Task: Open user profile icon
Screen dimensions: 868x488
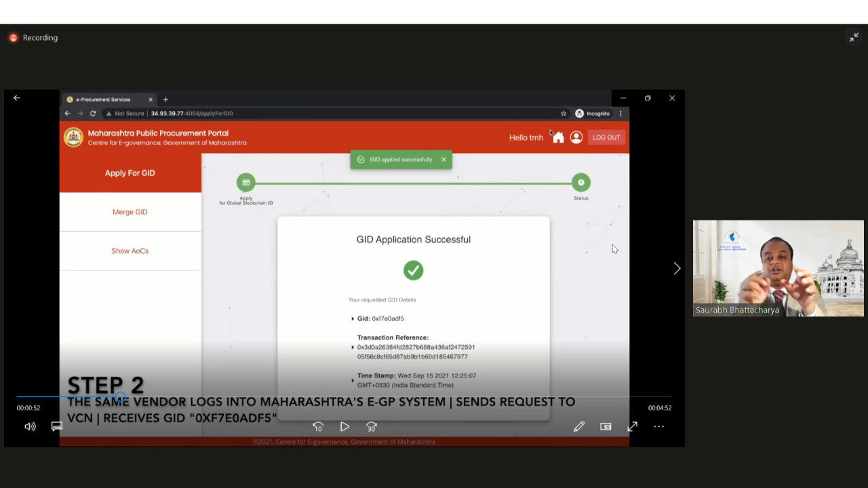Action: [576, 138]
